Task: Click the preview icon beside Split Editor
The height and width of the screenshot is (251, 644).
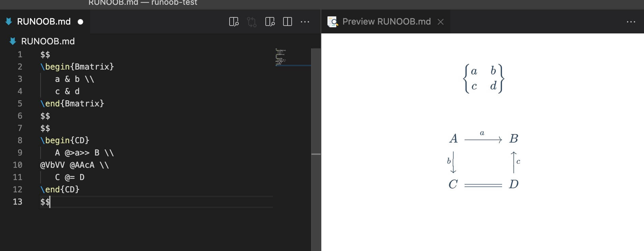Action: click(x=270, y=22)
